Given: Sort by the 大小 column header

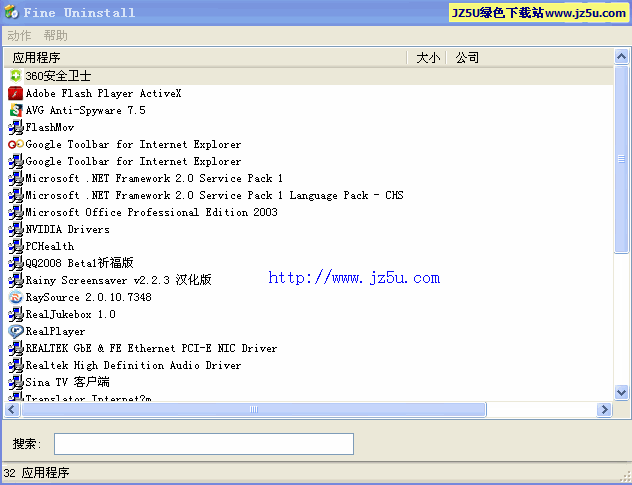Looking at the screenshot, I should click(x=427, y=58).
